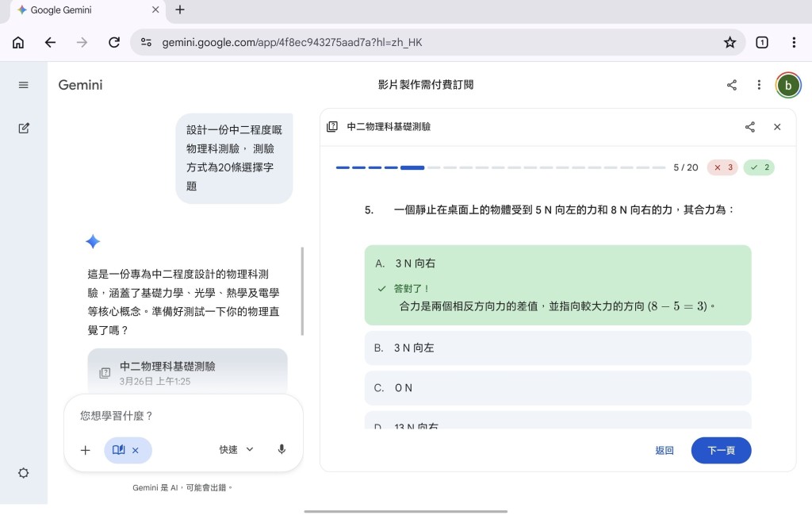Expand the sidebar with the hamburger icon
Image resolution: width=812 pixels, height=519 pixels.
tap(24, 85)
